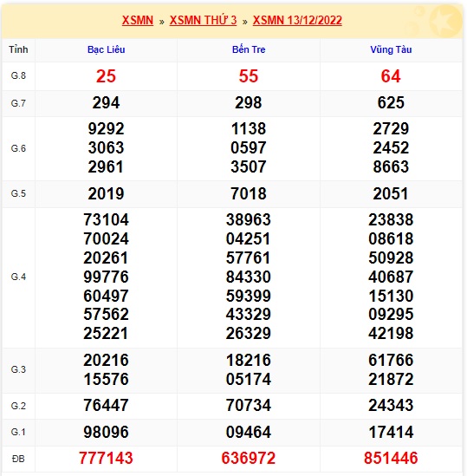This screenshot has height=476, width=467.
Task: Click G.5 value 7018
Action: (x=249, y=193)
